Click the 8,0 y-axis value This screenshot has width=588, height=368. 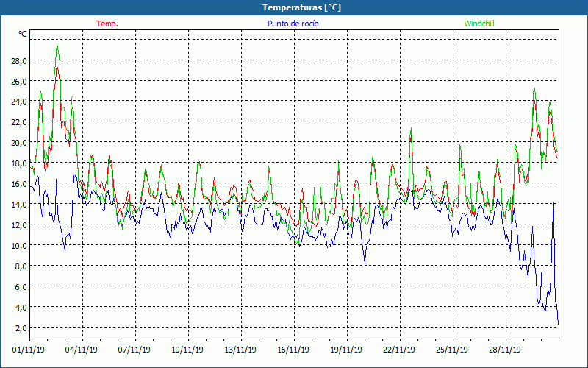21,266
